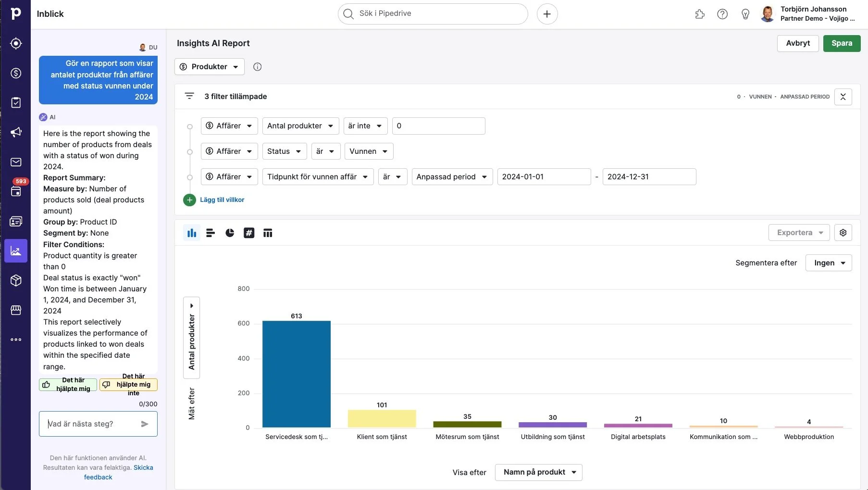868x490 pixels.
Task: Open Segmentera efter Ingen dropdown
Action: tap(829, 263)
